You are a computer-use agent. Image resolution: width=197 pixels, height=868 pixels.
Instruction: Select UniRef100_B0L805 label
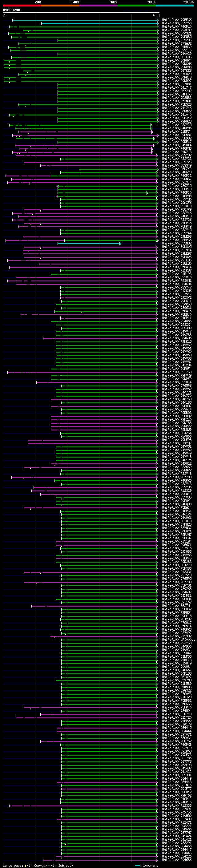(x=177, y=247)
